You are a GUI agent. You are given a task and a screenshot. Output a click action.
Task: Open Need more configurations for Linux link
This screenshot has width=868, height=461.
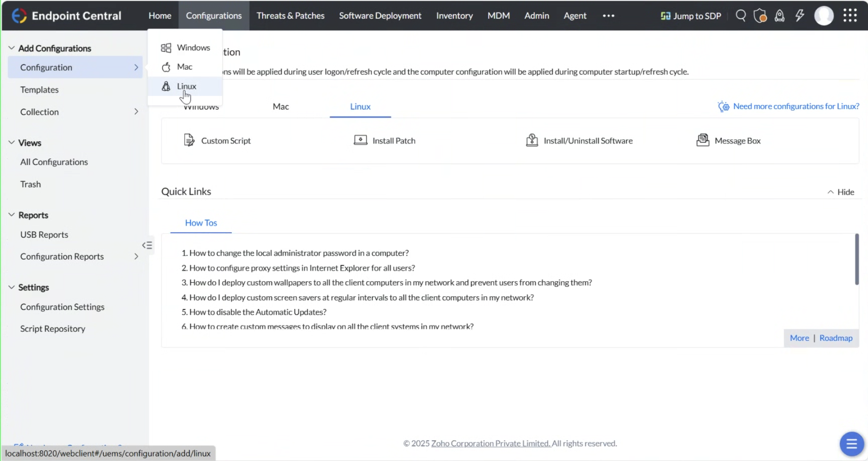pos(796,106)
